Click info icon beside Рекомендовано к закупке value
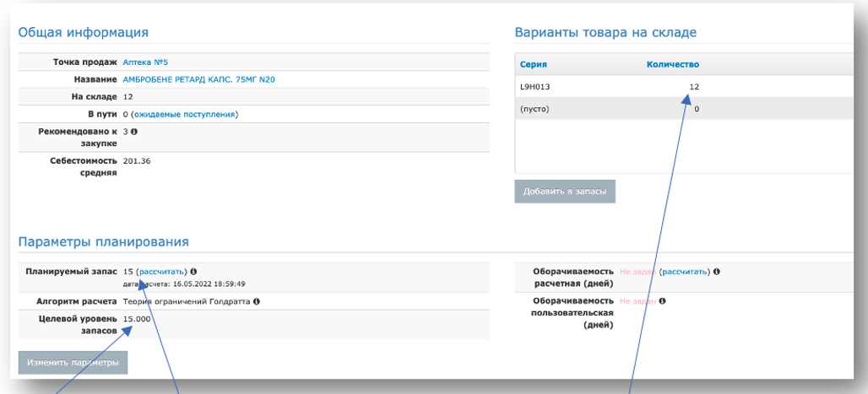Viewport: 868px width, 394px height. click(x=134, y=132)
